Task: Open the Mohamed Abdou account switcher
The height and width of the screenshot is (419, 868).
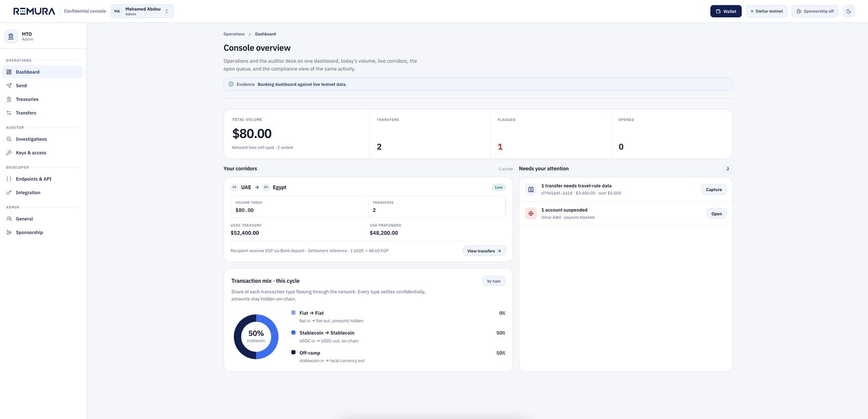Action: 142,11
